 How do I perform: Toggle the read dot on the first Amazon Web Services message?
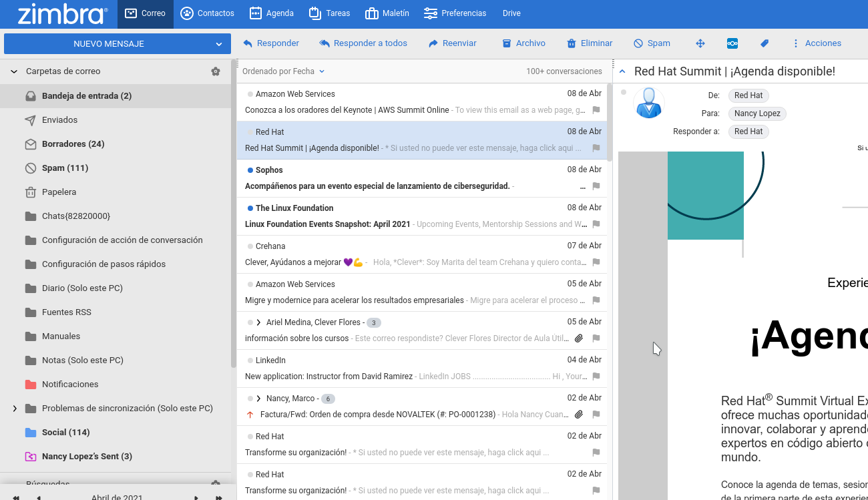(250, 94)
